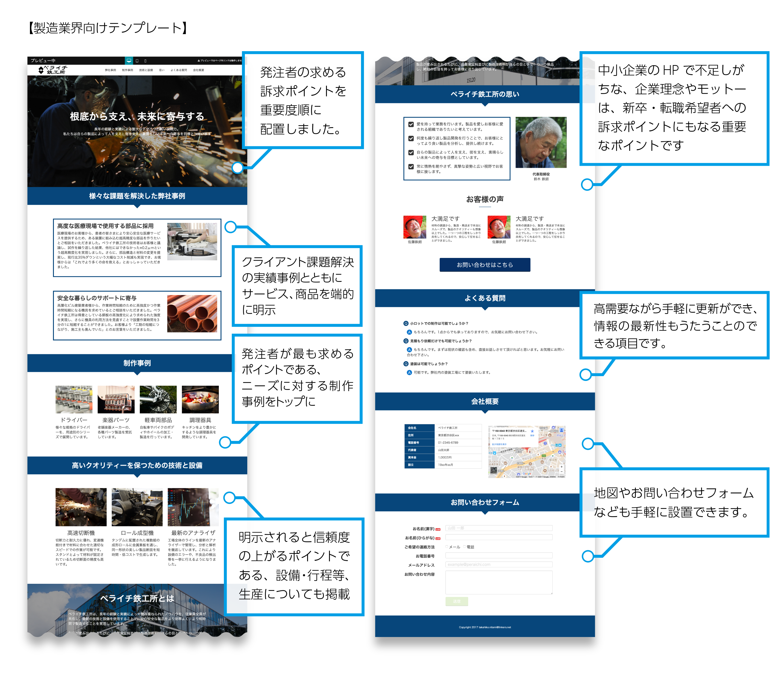Click the 最新のアナライザ equipment image

tap(193, 507)
